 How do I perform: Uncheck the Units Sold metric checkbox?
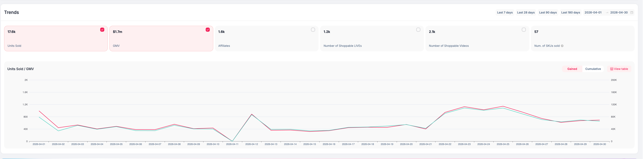(x=102, y=30)
